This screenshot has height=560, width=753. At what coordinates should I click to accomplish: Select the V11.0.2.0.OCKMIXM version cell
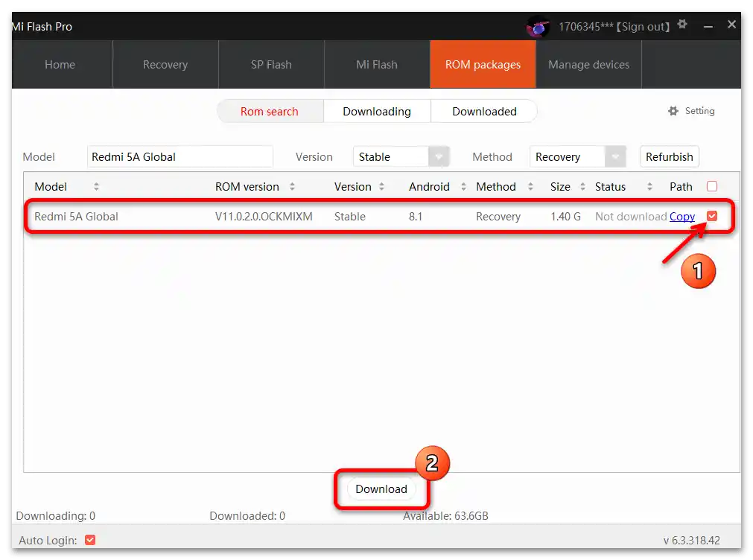point(264,217)
